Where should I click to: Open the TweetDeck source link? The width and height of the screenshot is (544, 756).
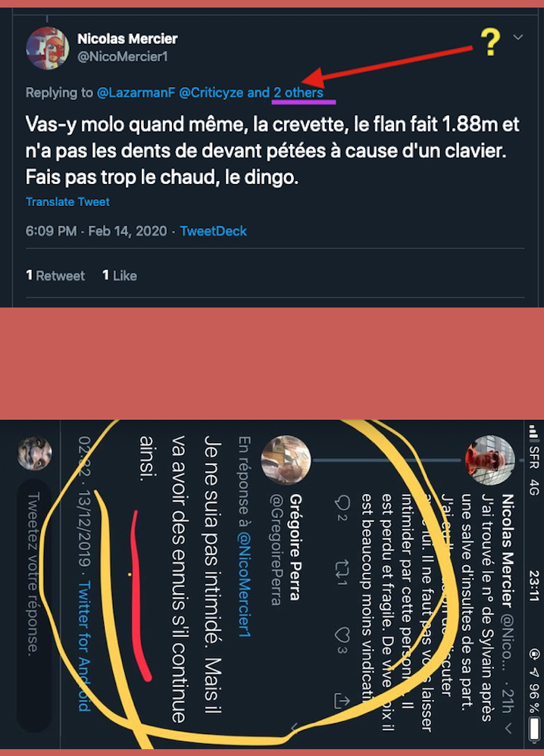pyautogui.click(x=213, y=231)
